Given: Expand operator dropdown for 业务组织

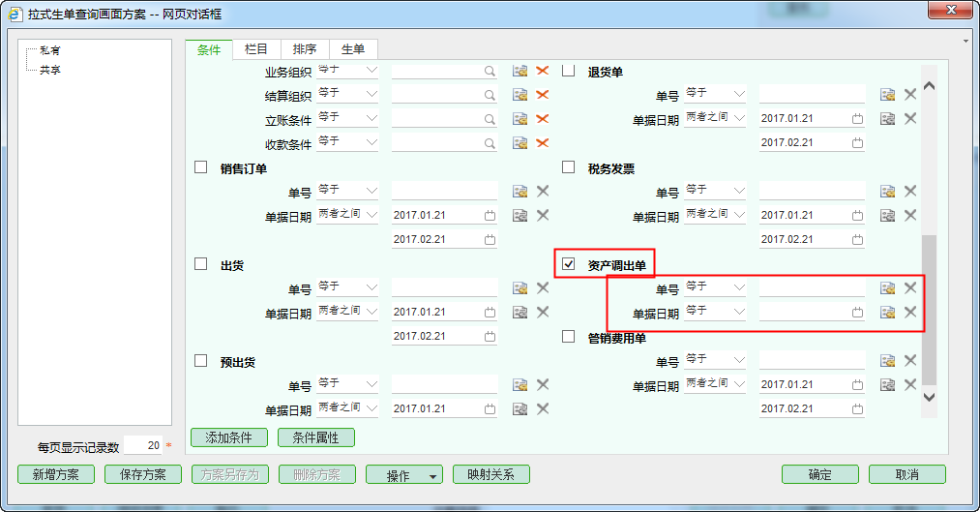Looking at the screenshot, I should click(x=371, y=70).
